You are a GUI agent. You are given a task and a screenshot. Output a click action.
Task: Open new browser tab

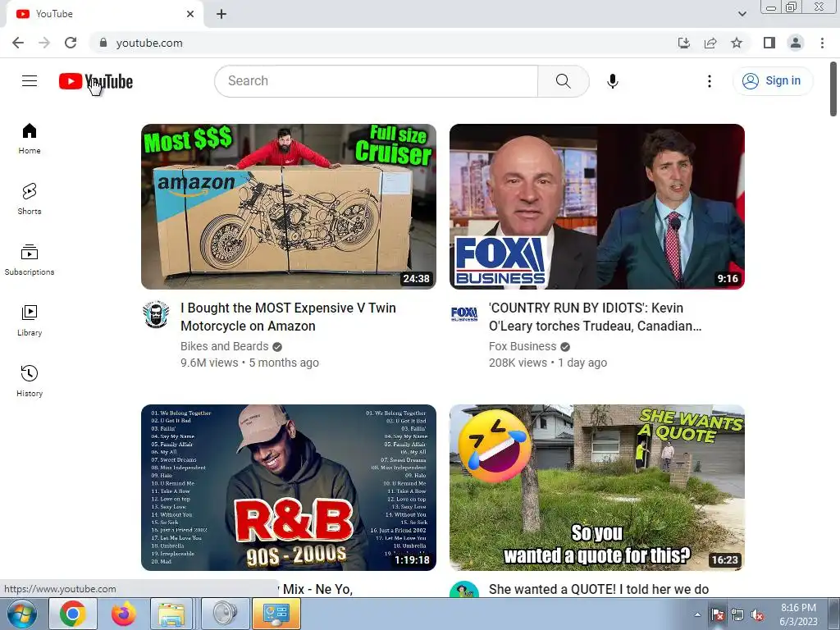click(x=221, y=14)
